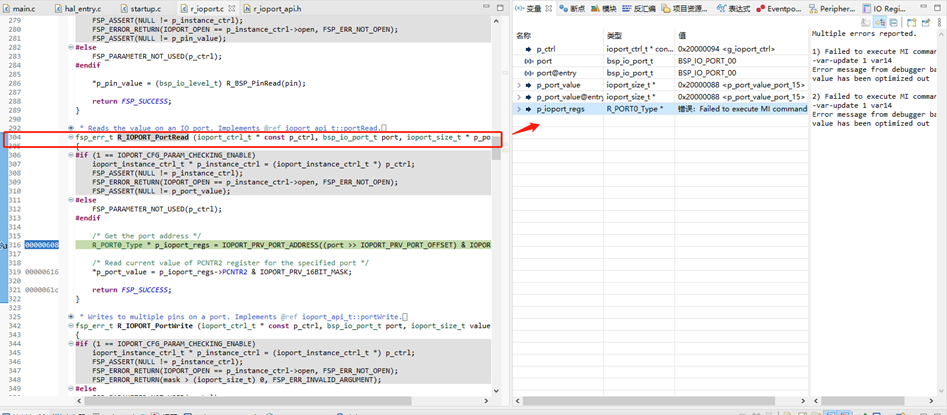This screenshot has height=415, width=947.
Task: Open the 模块 (Modules) view tab
Action: 603,8
